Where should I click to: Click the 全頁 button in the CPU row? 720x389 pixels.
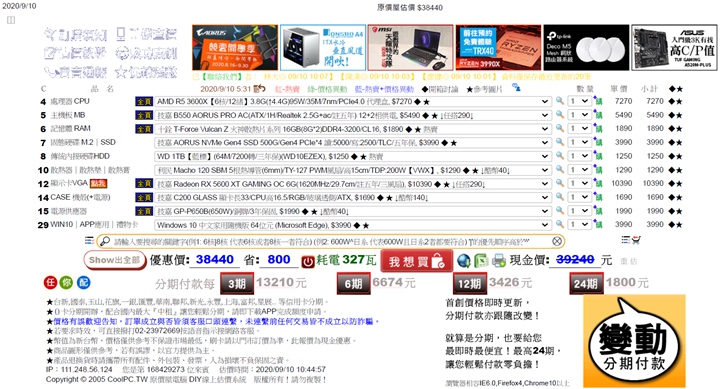pyautogui.click(x=144, y=101)
